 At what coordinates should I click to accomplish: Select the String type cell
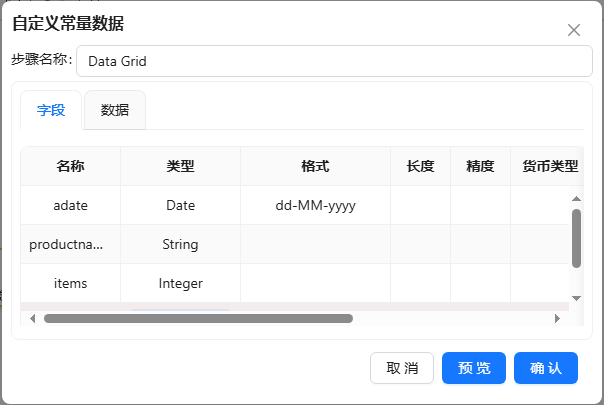pos(181,244)
